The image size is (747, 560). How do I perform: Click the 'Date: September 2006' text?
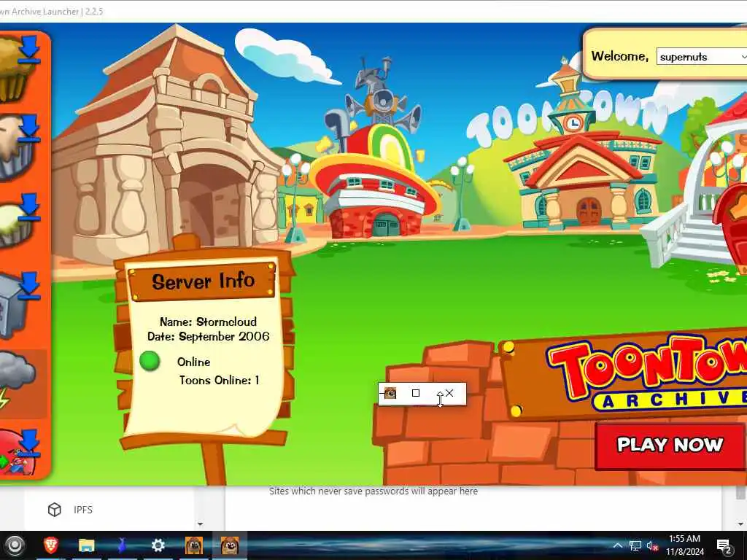208,336
